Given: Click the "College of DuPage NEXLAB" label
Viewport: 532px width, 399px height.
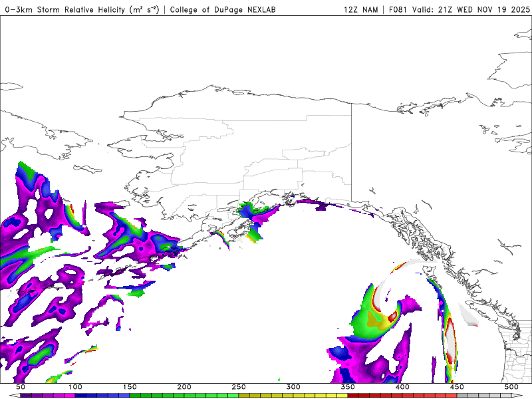Looking at the screenshot, I should pyautogui.click(x=223, y=9).
